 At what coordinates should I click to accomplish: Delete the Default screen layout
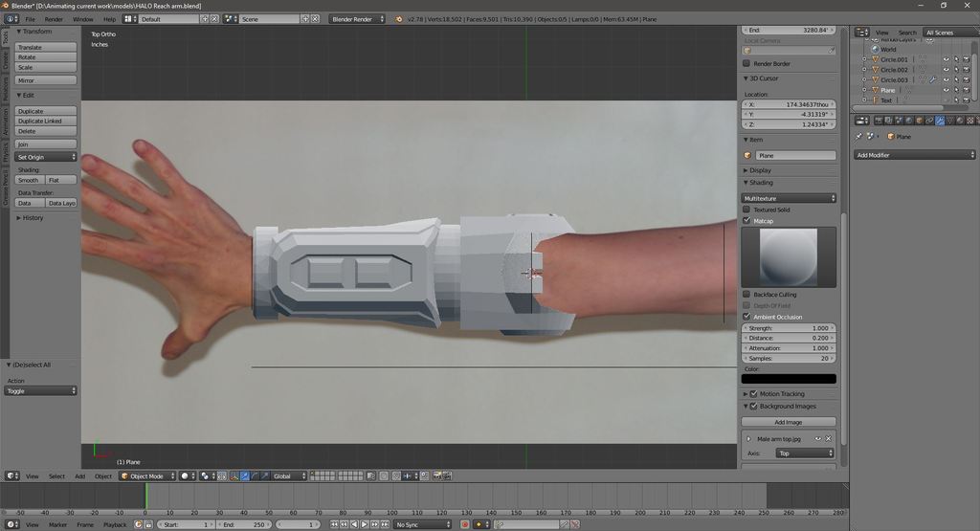pos(214,19)
